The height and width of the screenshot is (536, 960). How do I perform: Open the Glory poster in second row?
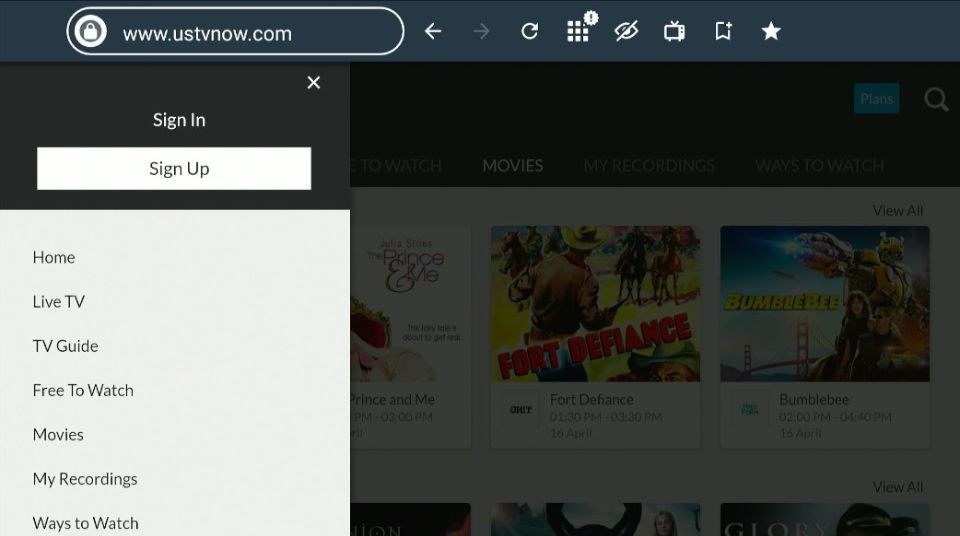pyautogui.click(x=825, y=519)
